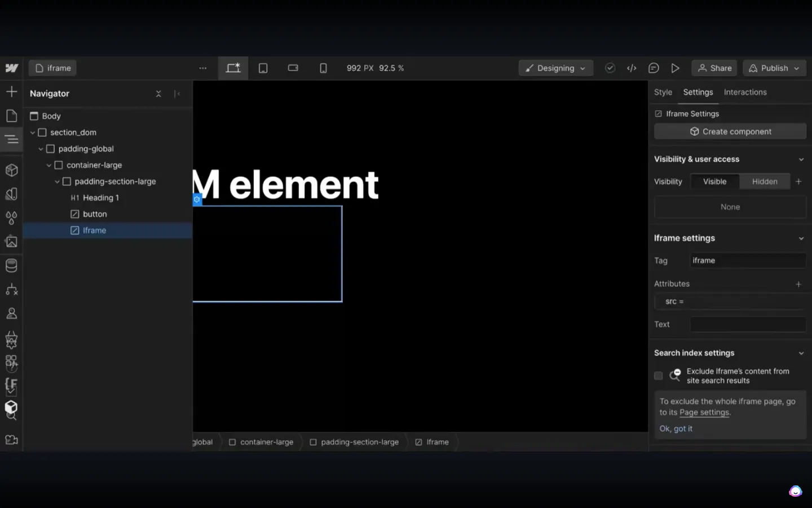Switch to mobile landscape breakpoint
This screenshot has height=508, width=812.
(x=293, y=68)
